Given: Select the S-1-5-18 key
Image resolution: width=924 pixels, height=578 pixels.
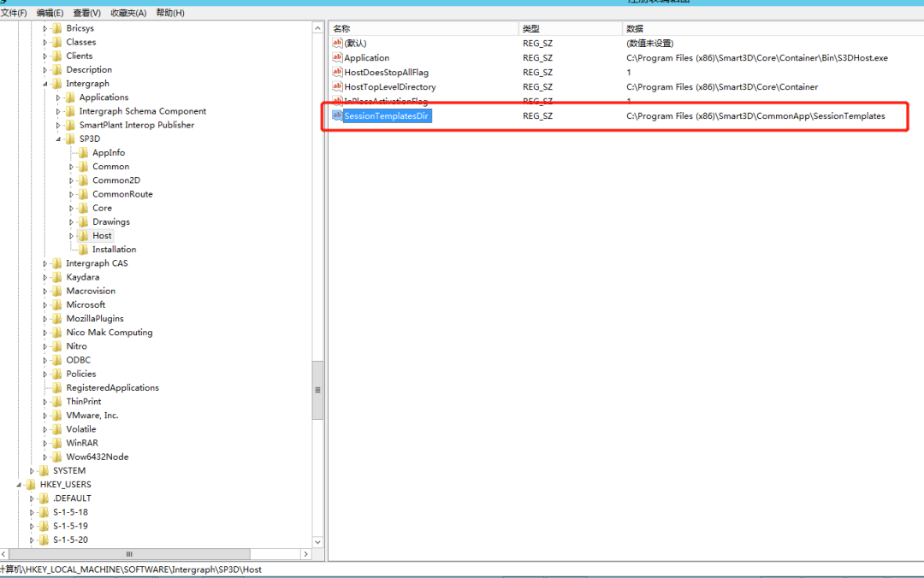Looking at the screenshot, I should click(70, 512).
